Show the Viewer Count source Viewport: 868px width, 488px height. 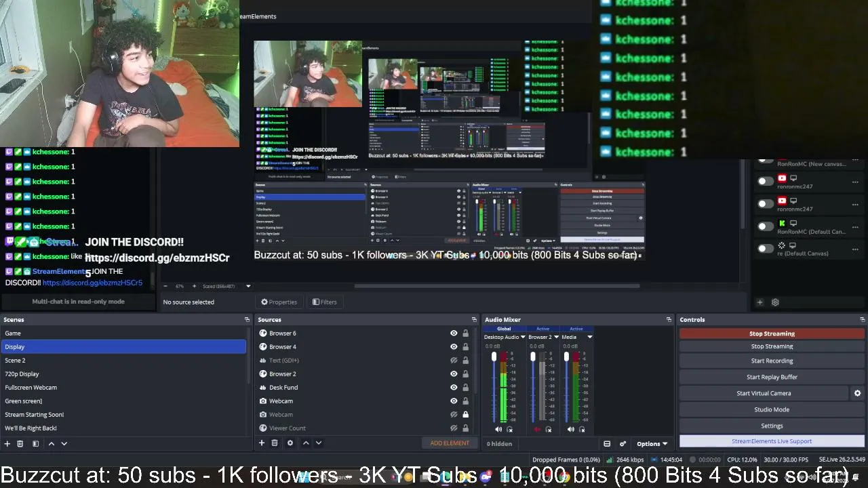coord(454,428)
